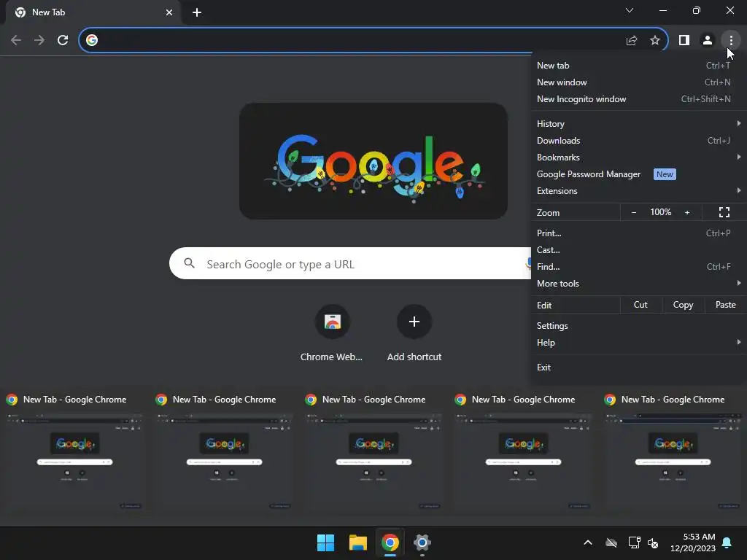
Task: Expand the More tools submenu
Action: (x=638, y=284)
